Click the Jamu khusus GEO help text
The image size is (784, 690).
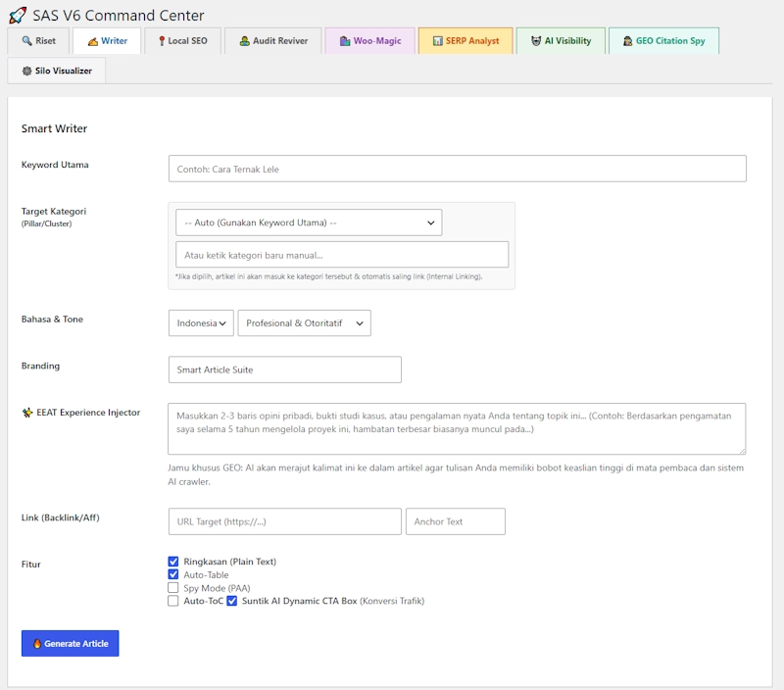[x=456, y=474]
